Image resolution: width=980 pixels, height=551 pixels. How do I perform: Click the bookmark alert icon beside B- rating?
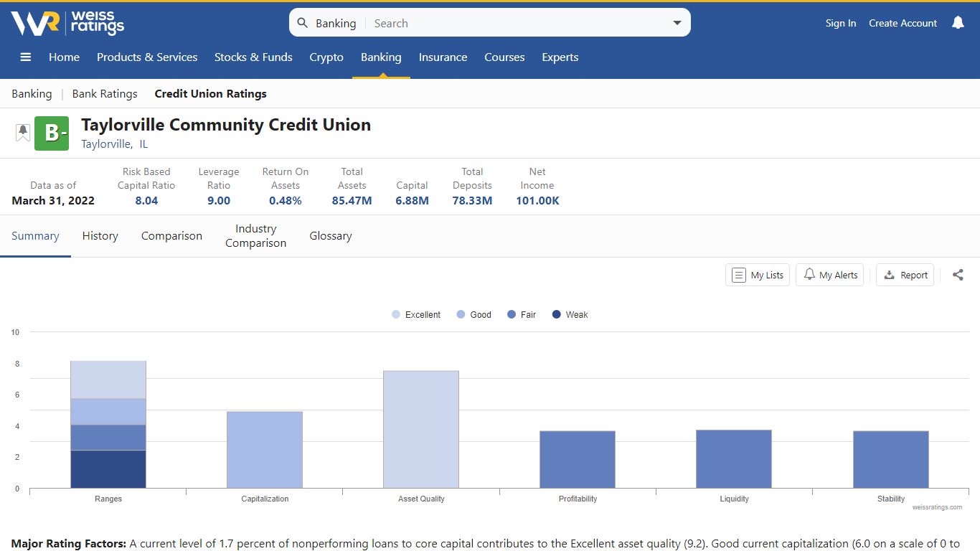click(x=23, y=133)
